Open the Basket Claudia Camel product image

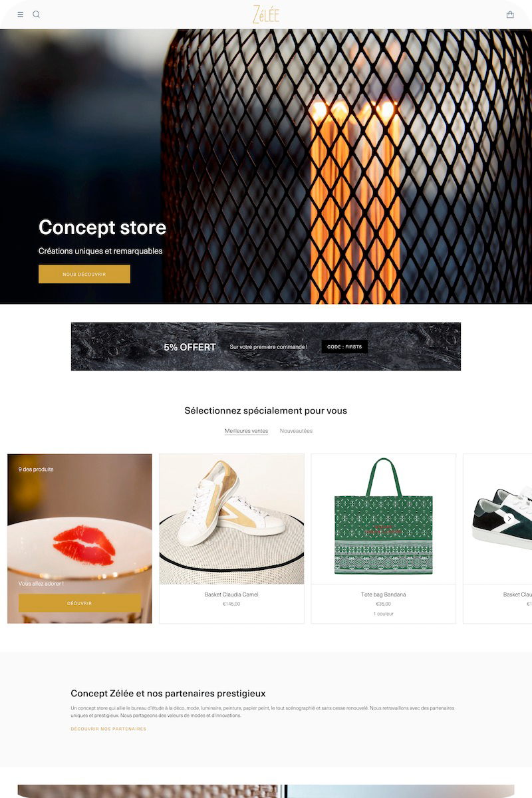(231, 519)
